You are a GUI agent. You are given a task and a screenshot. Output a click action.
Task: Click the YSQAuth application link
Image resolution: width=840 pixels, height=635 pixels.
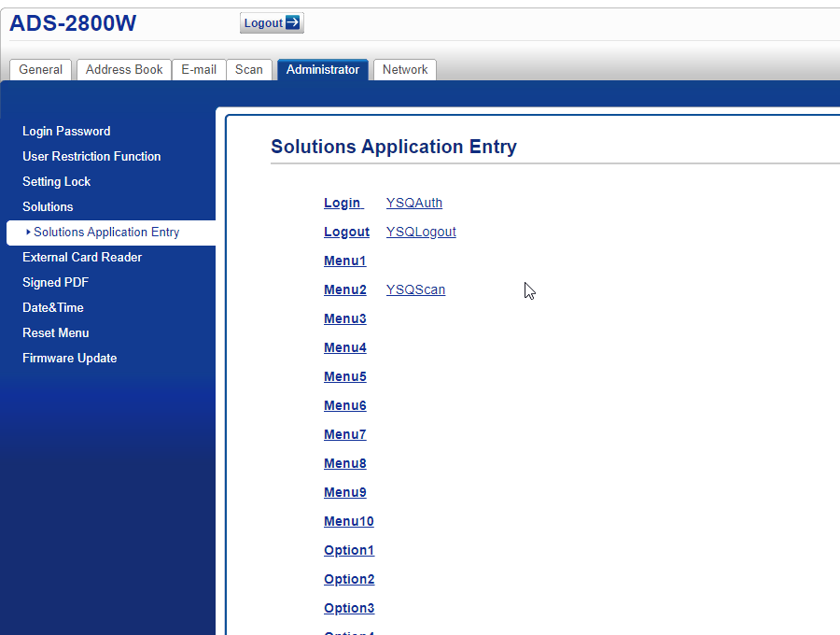point(414,204)
